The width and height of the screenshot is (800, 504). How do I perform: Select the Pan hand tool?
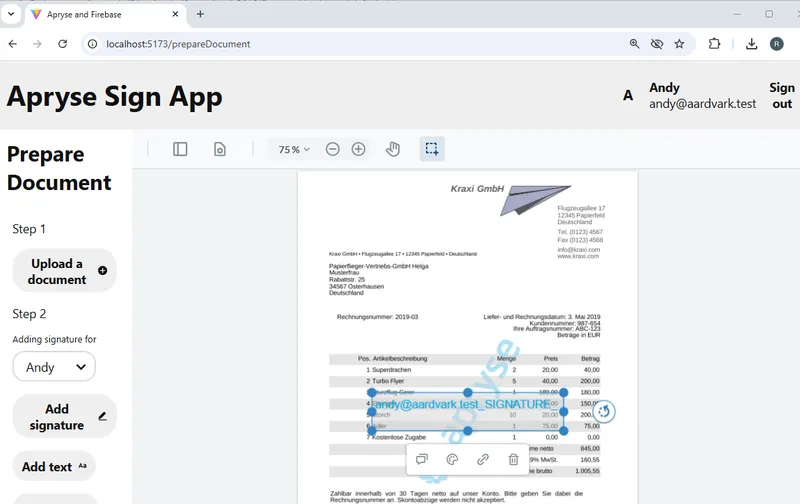393,149
